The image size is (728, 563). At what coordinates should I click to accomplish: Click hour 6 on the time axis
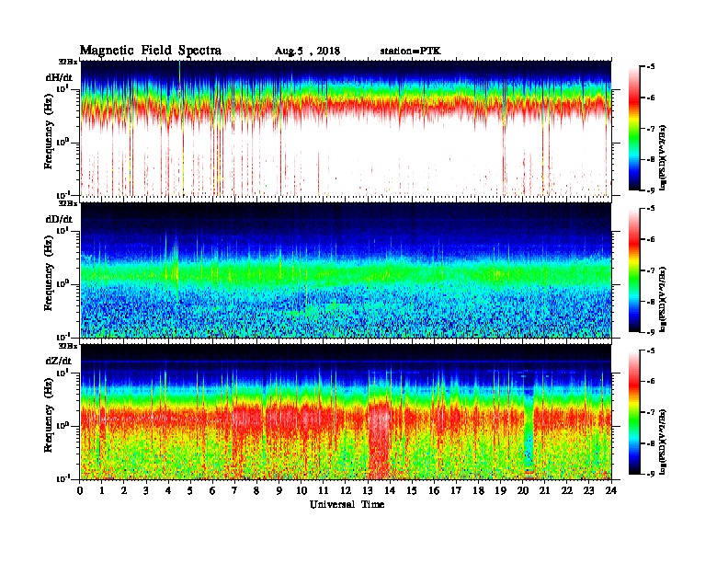tap(212, 491)
